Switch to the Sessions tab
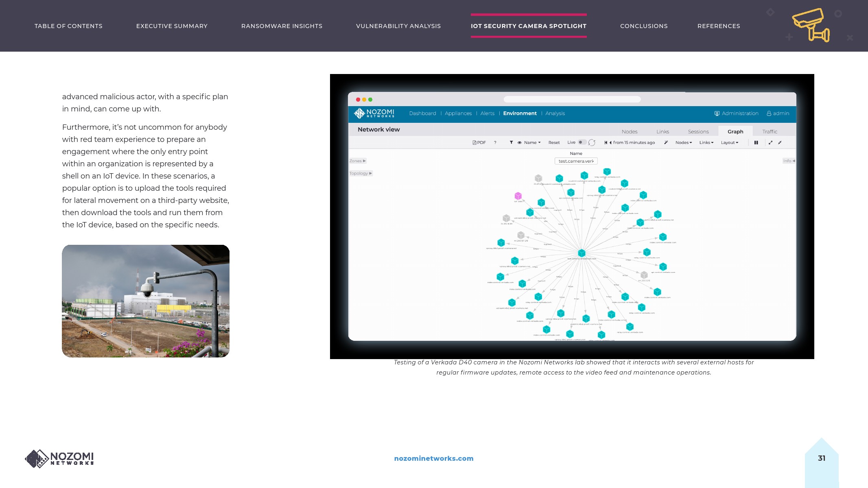Screen dimensions: 868x488 pos(698,132)
